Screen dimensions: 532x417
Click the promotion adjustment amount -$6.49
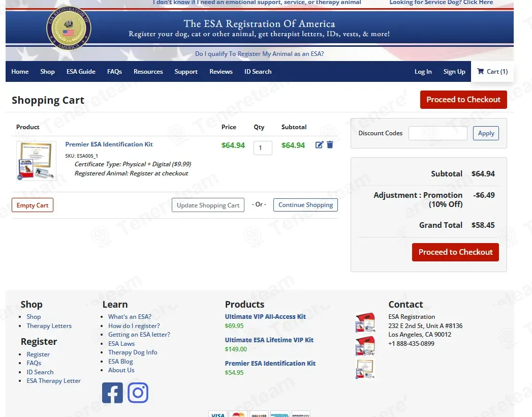484,195
